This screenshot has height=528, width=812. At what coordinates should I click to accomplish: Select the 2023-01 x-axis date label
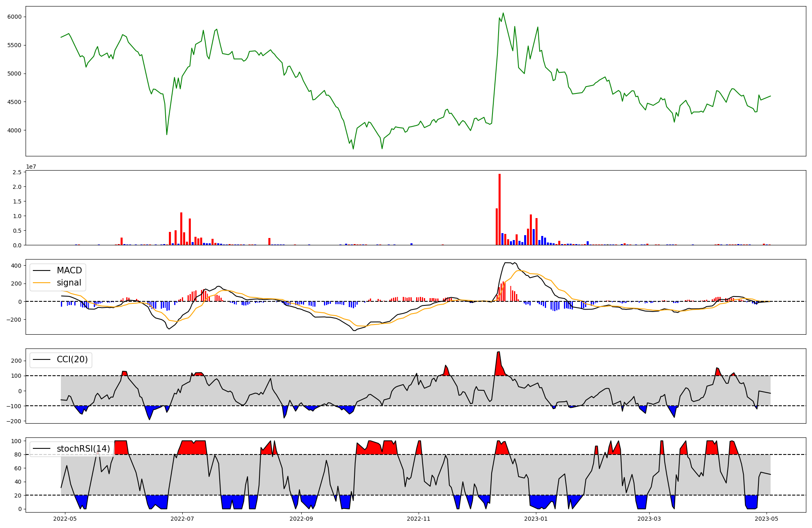(x=536, y=519)
